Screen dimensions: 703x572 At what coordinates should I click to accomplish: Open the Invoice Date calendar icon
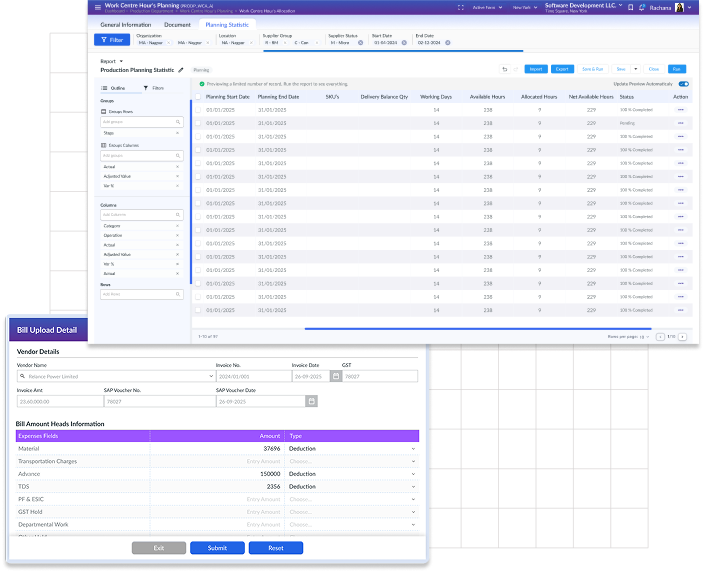[x=336, y=376]
